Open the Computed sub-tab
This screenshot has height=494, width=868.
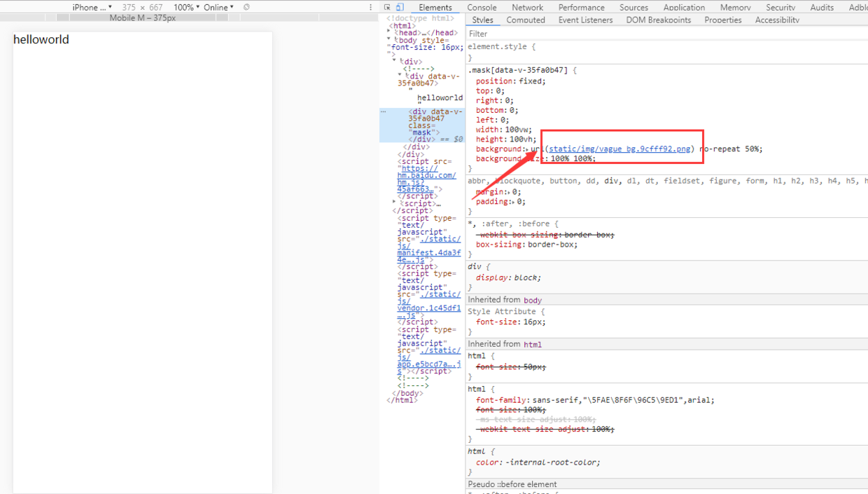[526, 20]
